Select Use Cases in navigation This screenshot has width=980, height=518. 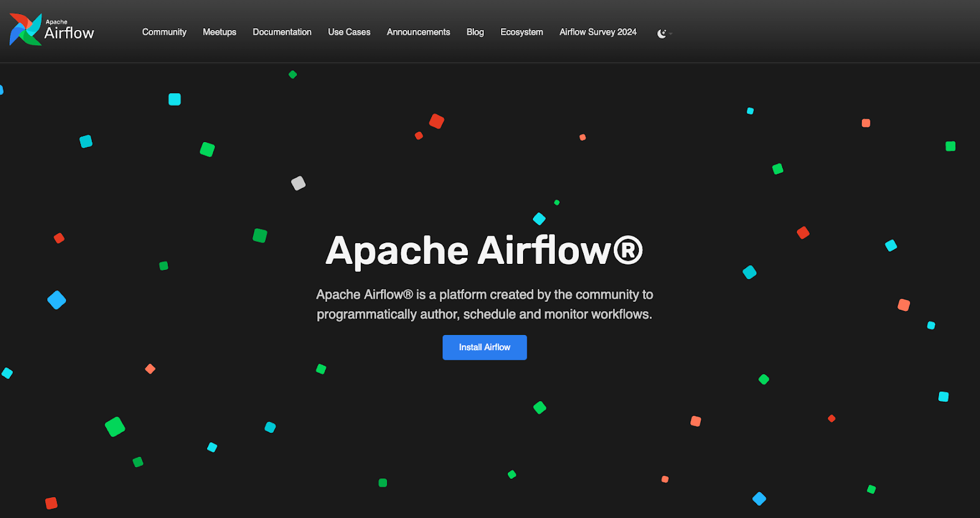[x=349, y=32]
